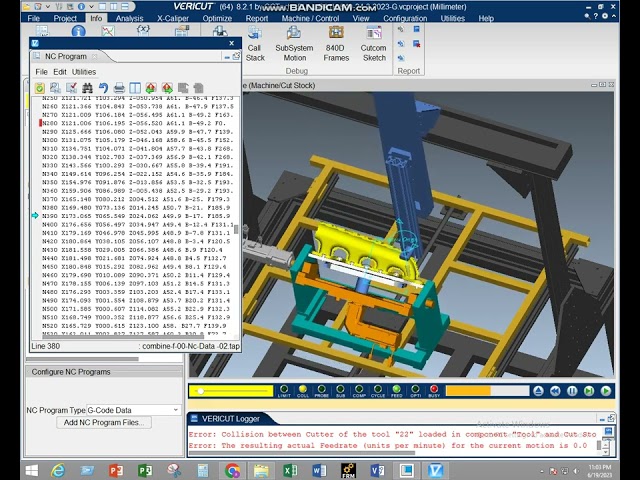Image resolution: width=640 pixels, height=480 pixels.
Task: Click the orange simulation progress bar
Action: [x=488, y=391]
